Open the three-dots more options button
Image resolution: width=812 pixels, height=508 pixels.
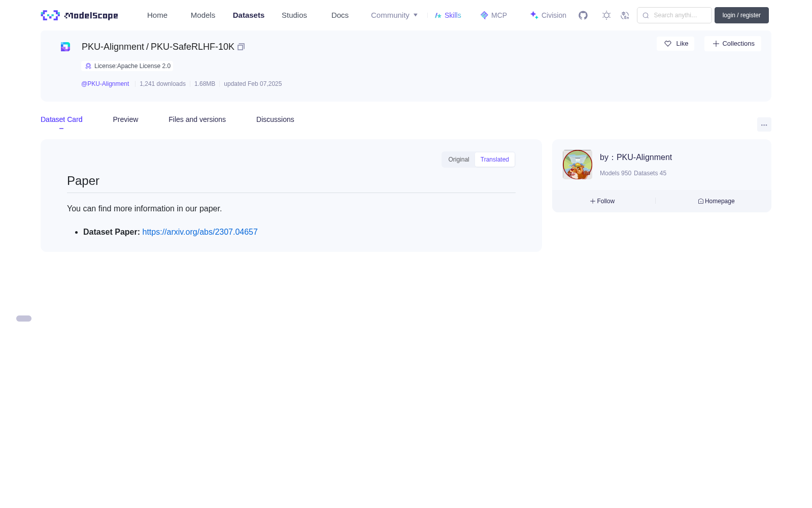[764, 124]
